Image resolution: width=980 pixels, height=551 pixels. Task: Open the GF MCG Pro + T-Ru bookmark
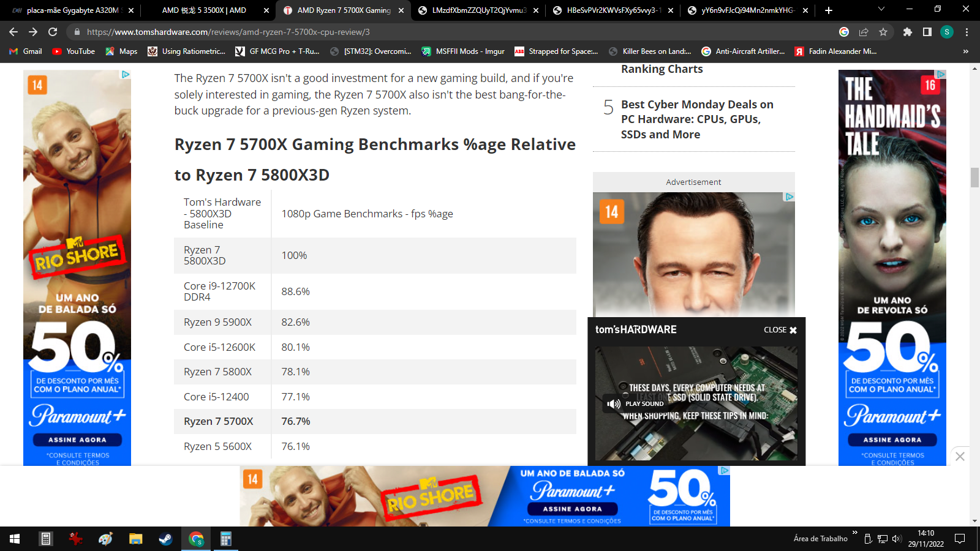(277, 51)
